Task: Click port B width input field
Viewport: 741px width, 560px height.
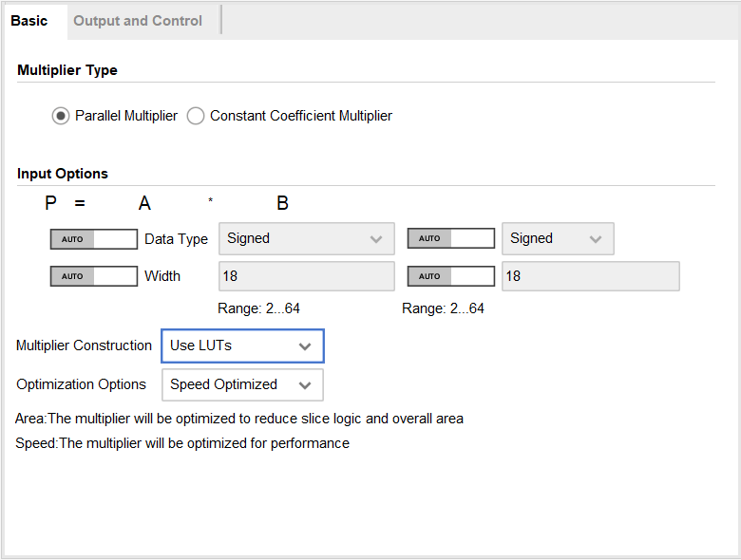Action: tap(591, 276)
